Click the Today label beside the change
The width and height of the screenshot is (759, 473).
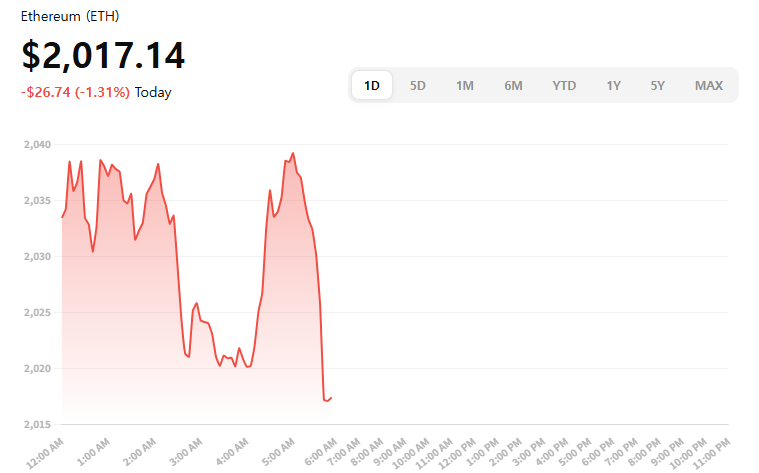[153, 92]
